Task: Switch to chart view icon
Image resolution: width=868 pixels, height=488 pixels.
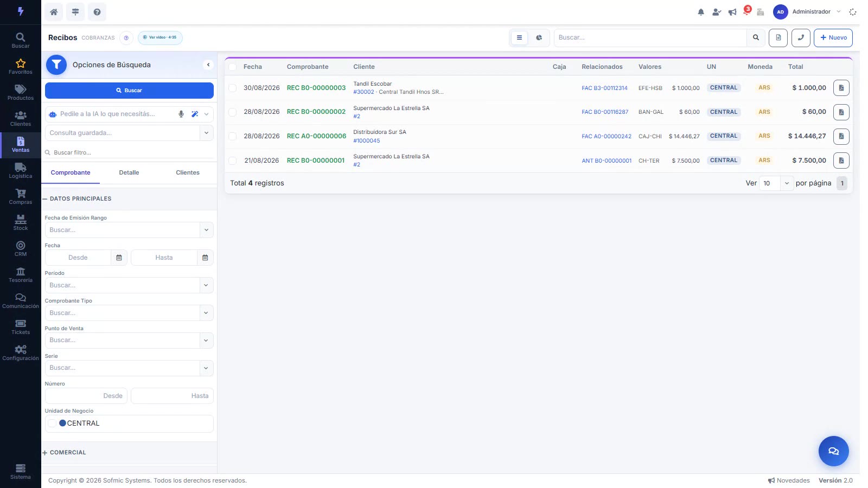Action: [539, 38]
